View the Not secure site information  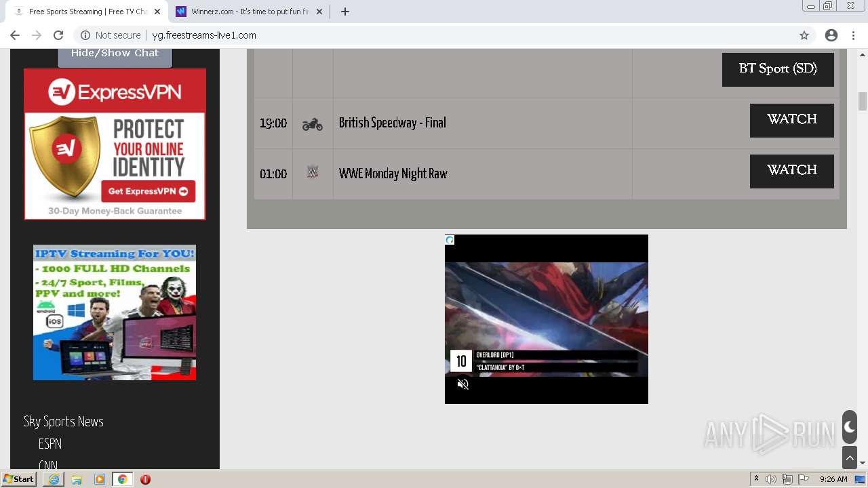coord(111,35)
